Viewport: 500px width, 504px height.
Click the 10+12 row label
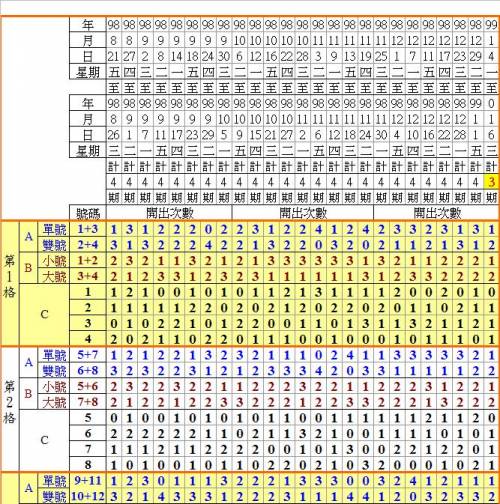[x=88, y=496]
